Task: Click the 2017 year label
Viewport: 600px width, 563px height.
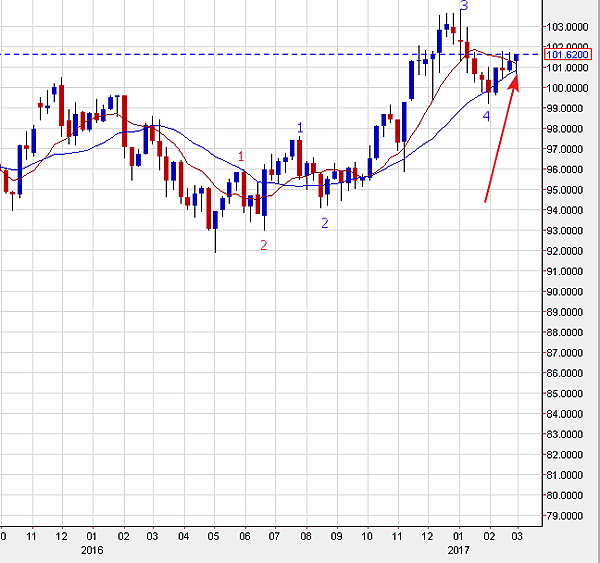Action: click(458, 550)
